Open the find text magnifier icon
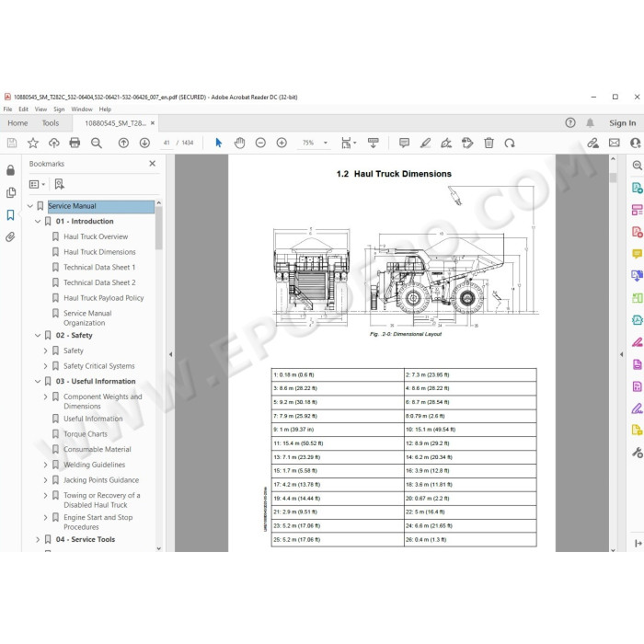 (97, 143)
